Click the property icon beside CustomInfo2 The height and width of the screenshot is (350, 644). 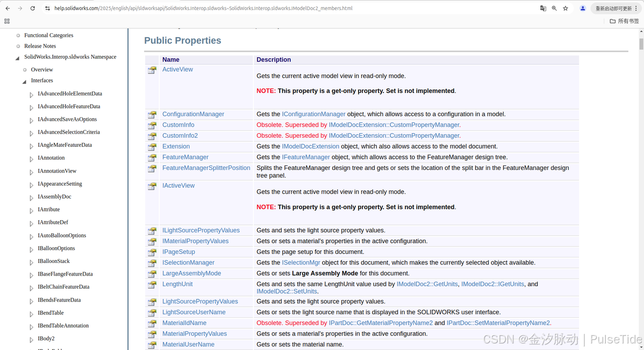pyautogui.click(x=152, y=136)
